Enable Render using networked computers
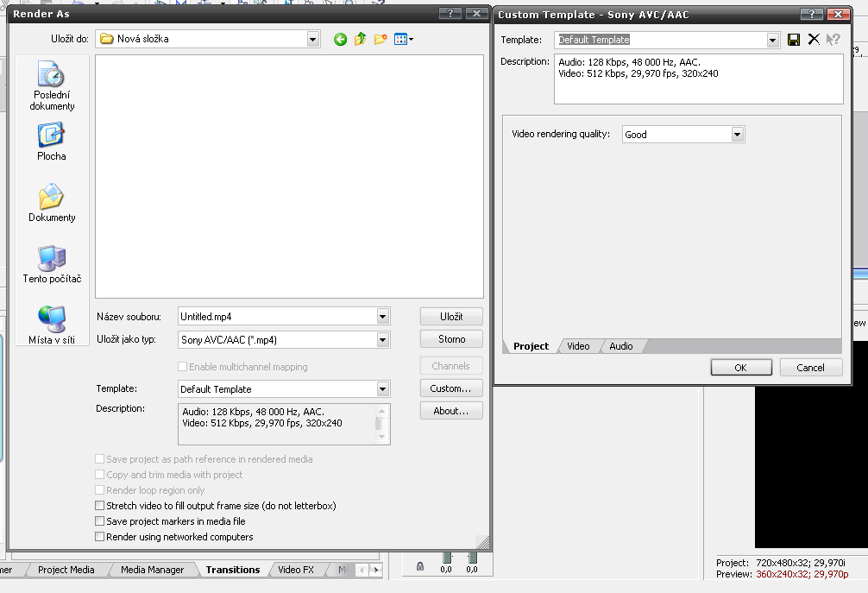Viewport: 868px width, 593px height. point(99,537)
